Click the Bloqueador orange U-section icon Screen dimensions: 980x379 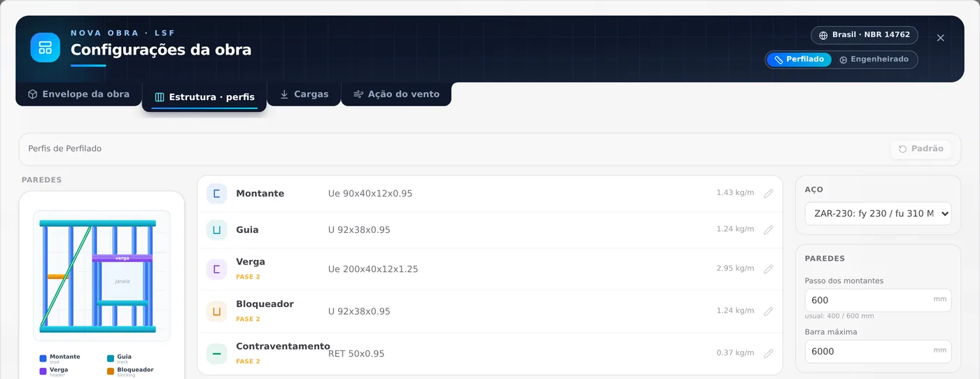[217, 312]
